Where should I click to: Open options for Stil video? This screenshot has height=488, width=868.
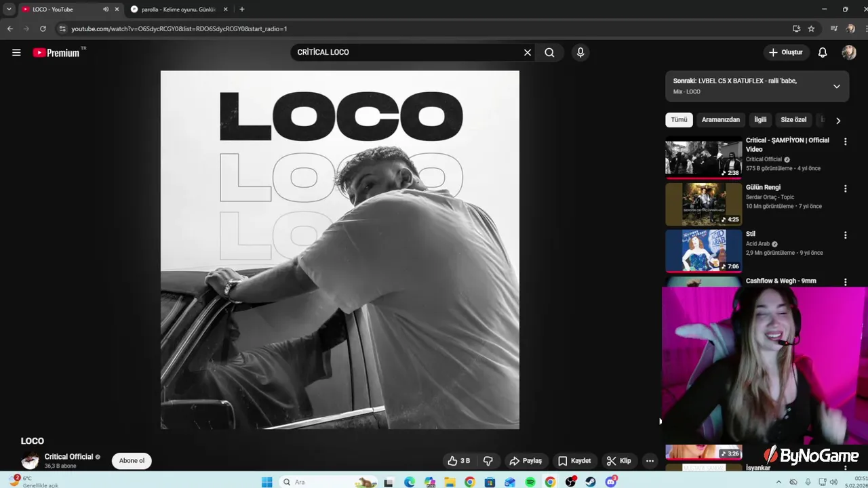pyautogui.click(x=845, y=235)
